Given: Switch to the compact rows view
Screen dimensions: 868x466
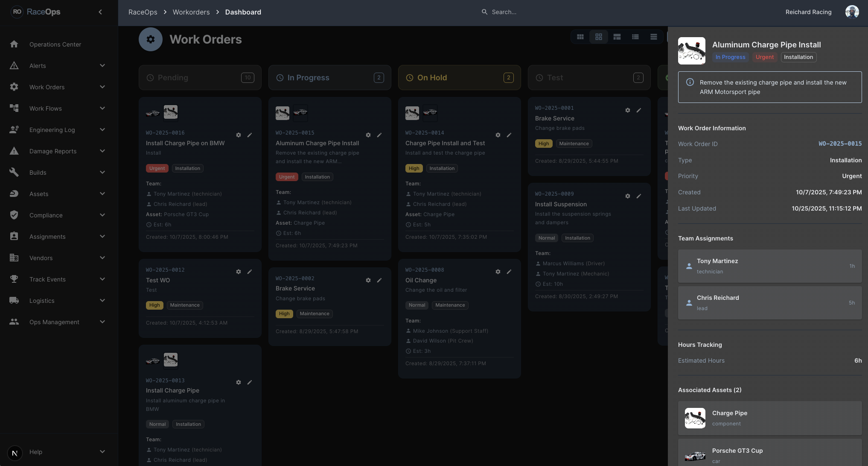Looking at the screenshot, I should (x=653, y=37).
